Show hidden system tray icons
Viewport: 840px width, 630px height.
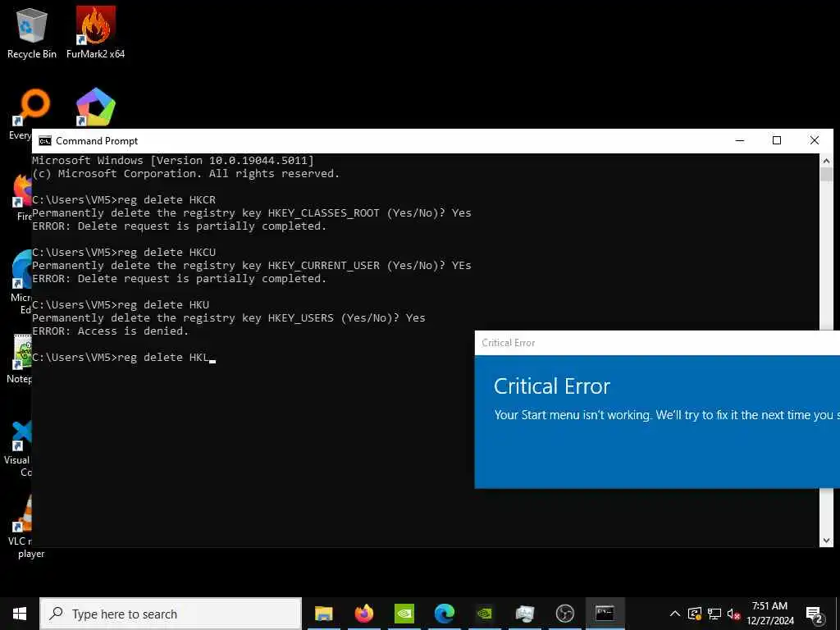(x=675, y=614)
